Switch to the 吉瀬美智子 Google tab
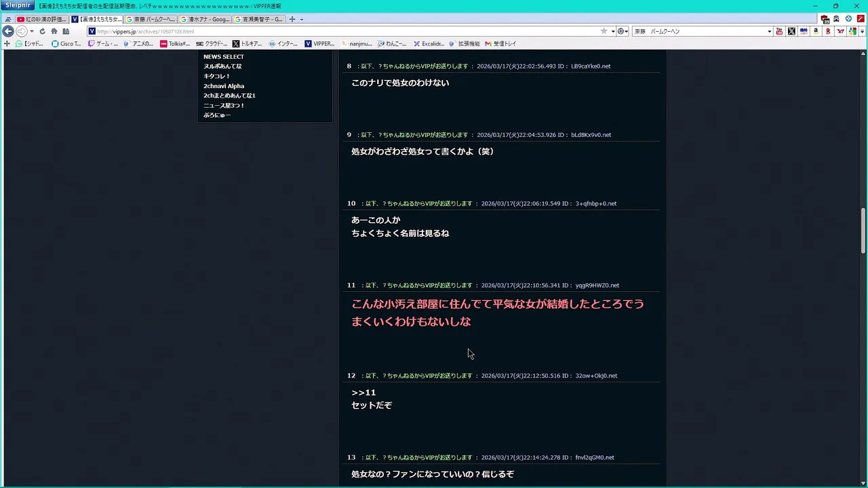 click(260, 19)
